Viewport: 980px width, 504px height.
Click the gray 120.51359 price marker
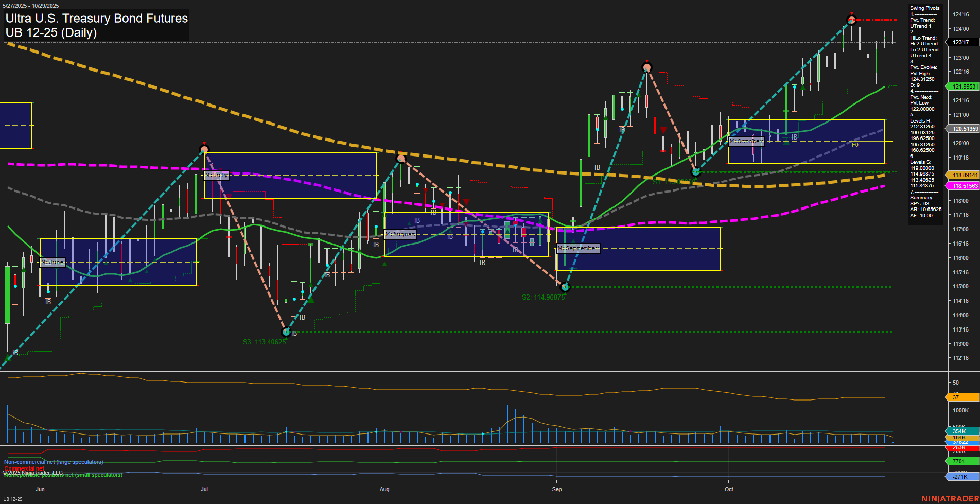(x=962, y=129)
